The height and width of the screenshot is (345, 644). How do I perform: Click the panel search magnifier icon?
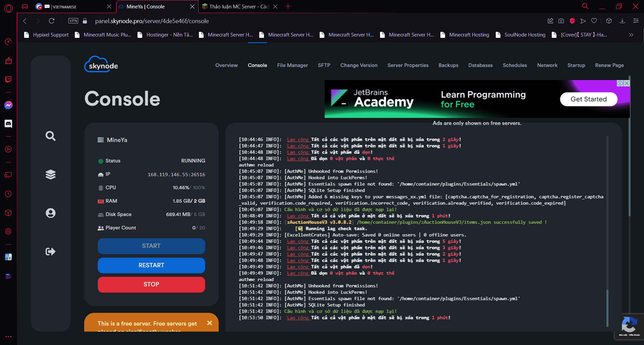(x=51, y=136)
